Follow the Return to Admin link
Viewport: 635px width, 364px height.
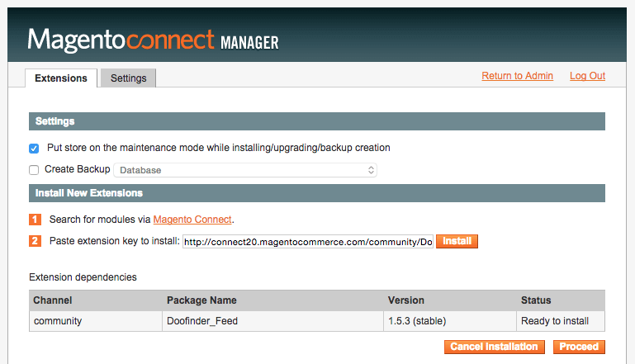(517, 76)
